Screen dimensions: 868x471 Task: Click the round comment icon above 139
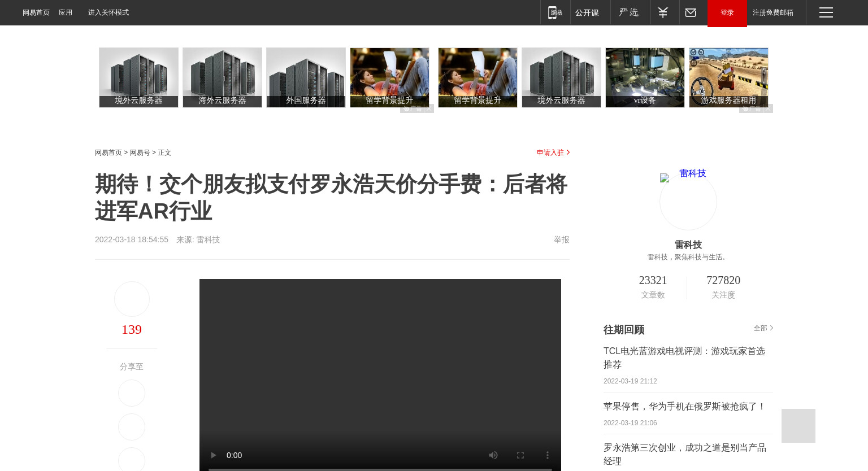132,299
